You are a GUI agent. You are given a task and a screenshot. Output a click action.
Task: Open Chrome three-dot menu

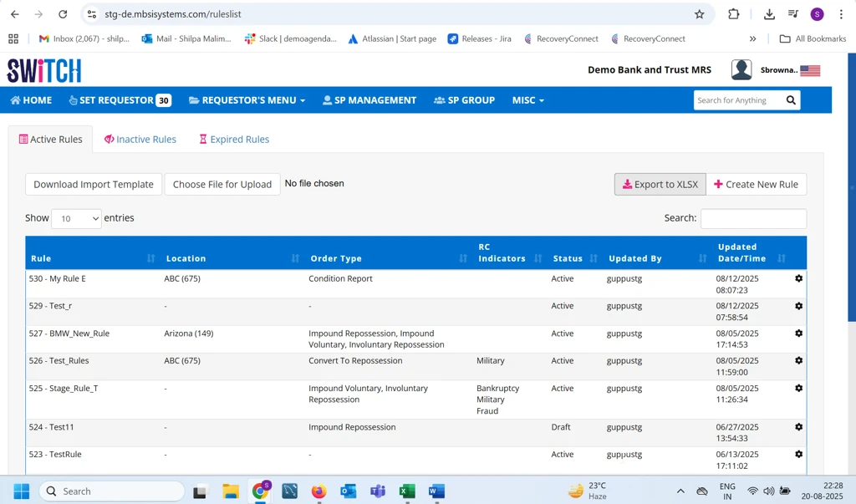pos(841,14)
